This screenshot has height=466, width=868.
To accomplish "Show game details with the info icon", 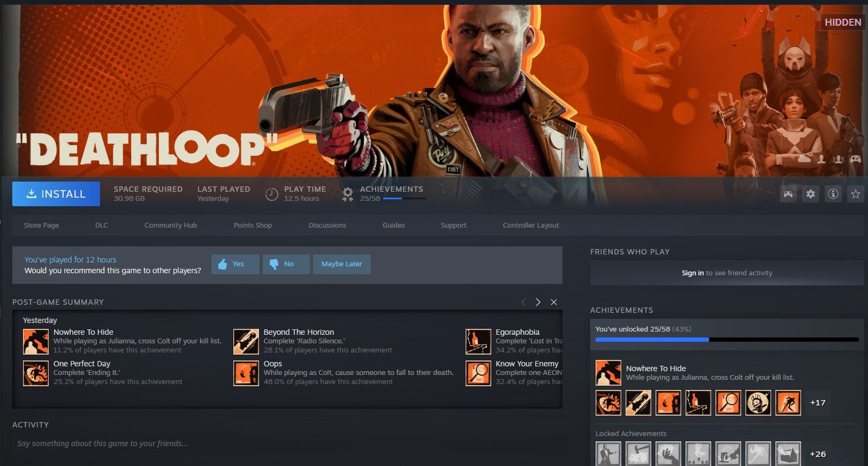I will click(833, 194).
